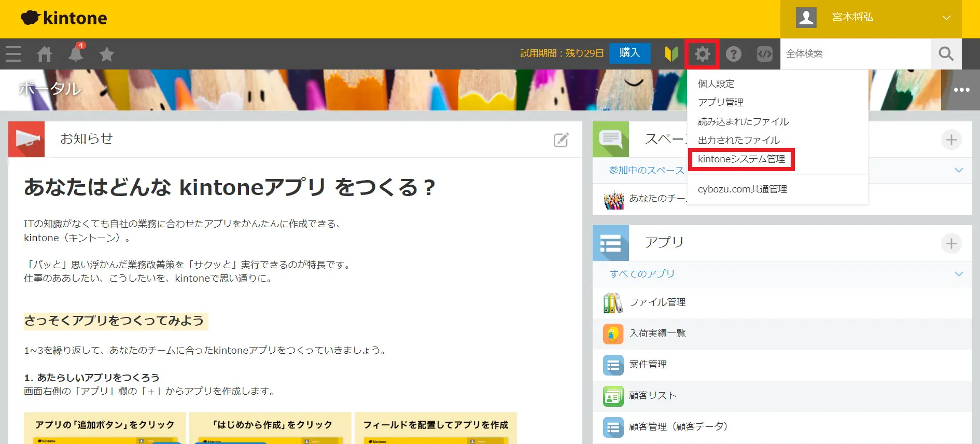Click the アプリ list header icon
The width and height of the screenshot is (980, 444).
coord(611,243)
